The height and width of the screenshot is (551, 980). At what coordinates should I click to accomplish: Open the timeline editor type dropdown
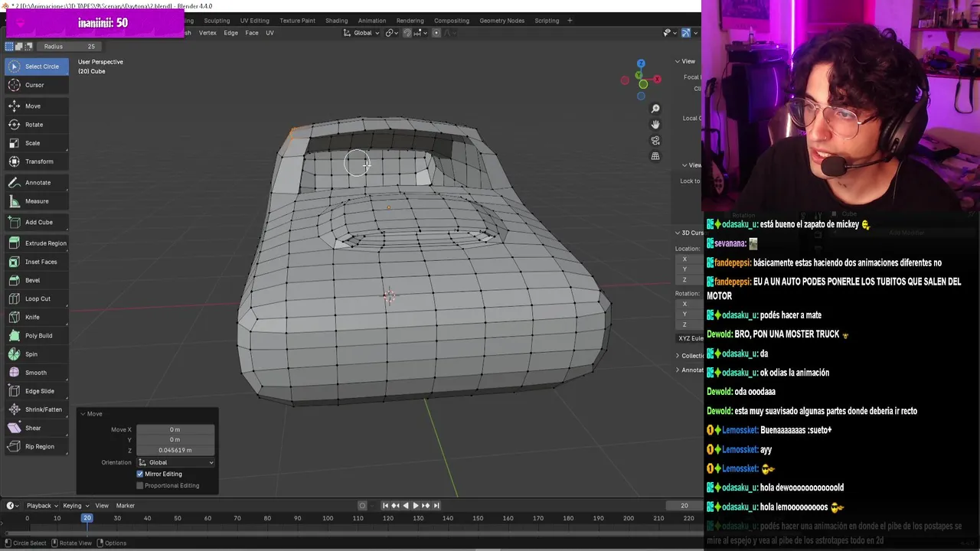[x=11, y=505]
